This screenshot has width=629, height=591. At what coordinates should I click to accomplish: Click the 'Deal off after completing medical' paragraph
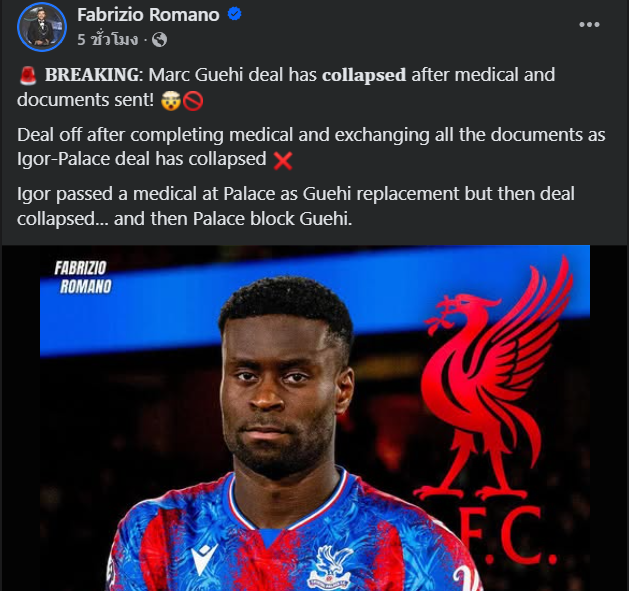[311, 147]
